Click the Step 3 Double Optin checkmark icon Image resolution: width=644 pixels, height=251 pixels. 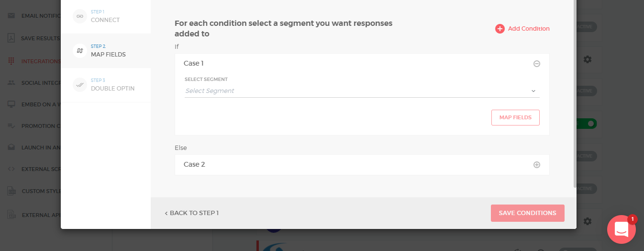pos(79,85)
